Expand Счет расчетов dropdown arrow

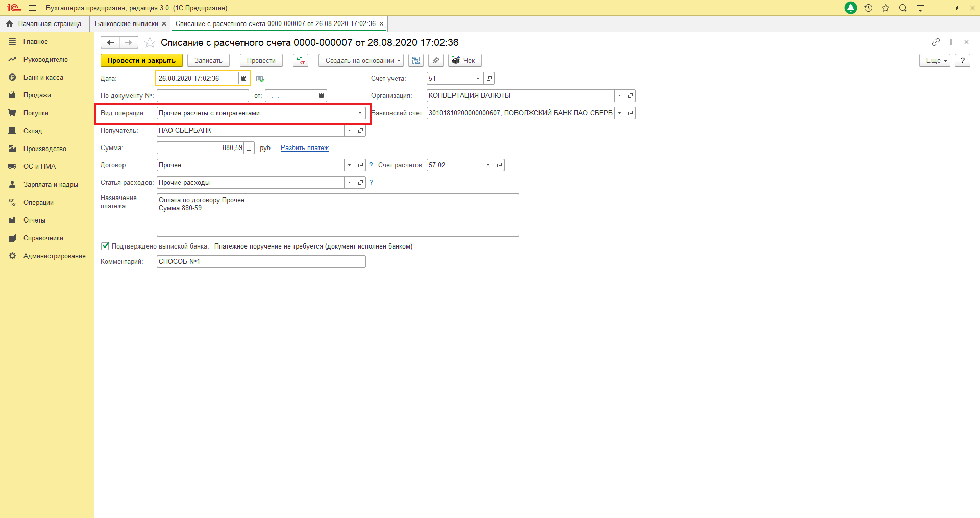coord(488,165)
